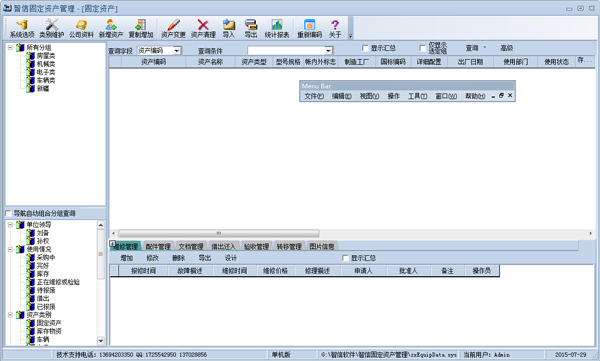The height and width of the screenshot is (361, 600).
Task: Select 固定资产 node under 资产类别
Action: click(49, 323)
